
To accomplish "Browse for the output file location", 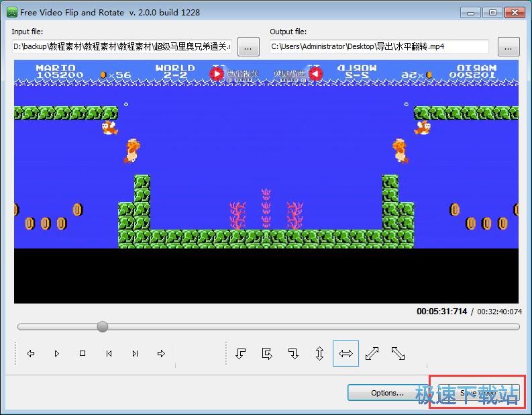I will click(509, 46).
